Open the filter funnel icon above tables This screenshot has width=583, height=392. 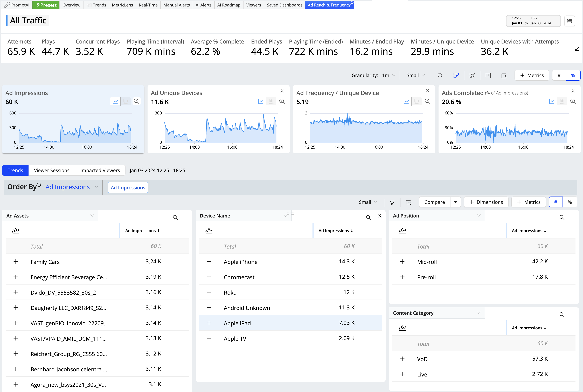coord(392,202)
